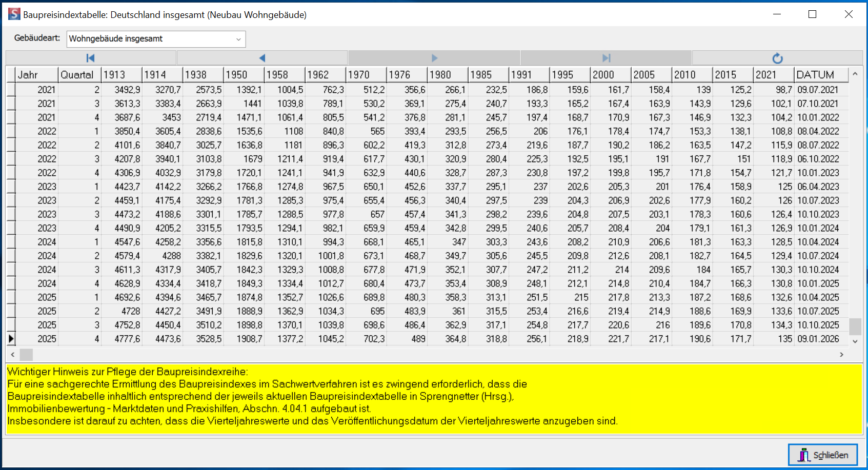Viewport: 868px width, 470px height.
Task: Go to previous record arrow
Action: 262,58
